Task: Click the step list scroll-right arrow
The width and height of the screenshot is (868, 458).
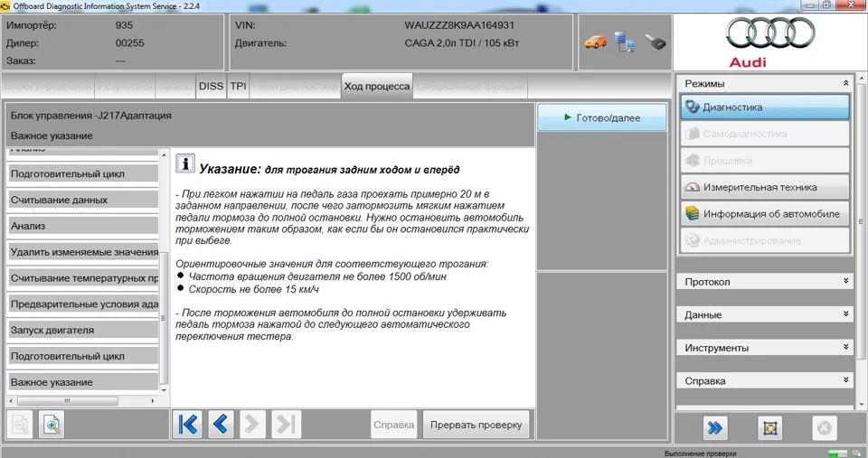Action: point(153,400)
